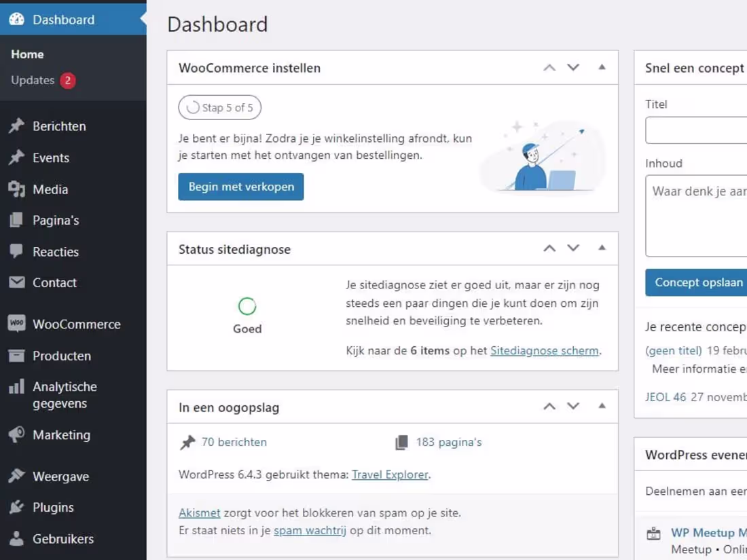Open the 70 berichten link

click(234, 443)
